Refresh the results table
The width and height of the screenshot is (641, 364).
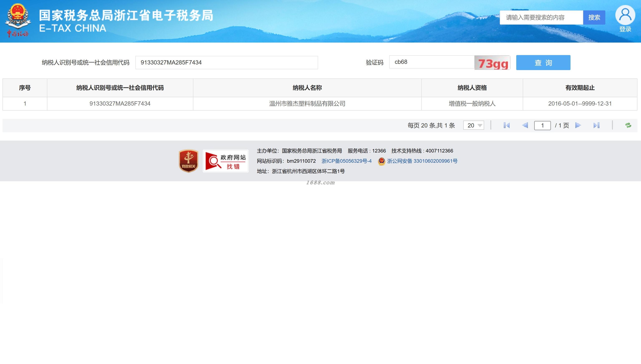click(x=628, y=125)
